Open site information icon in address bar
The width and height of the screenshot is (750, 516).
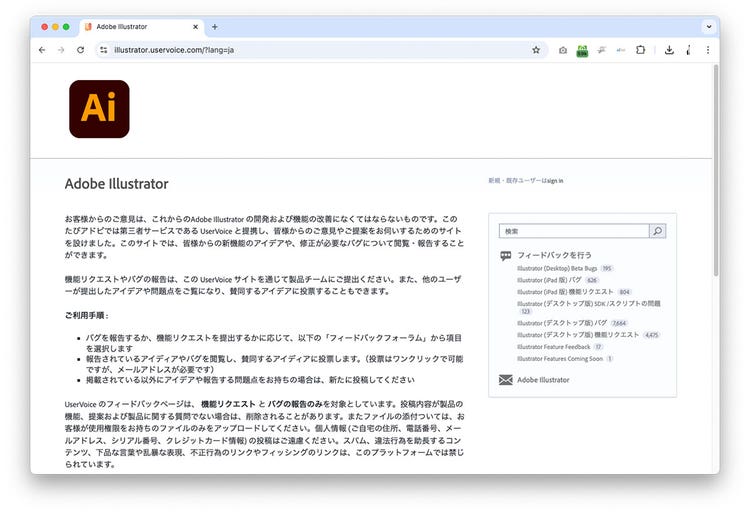coord(103,50)
